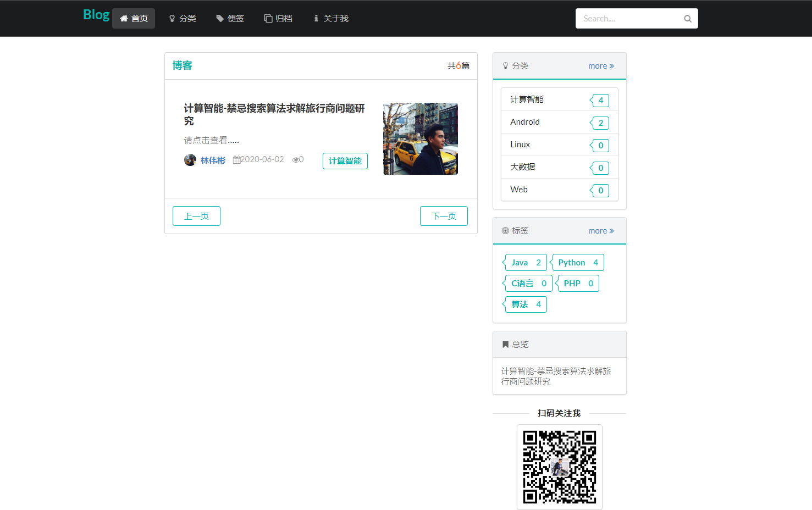This screenshot has width=812, height=510.
Task: Click the C语言 tag
Action: [528, 284]
